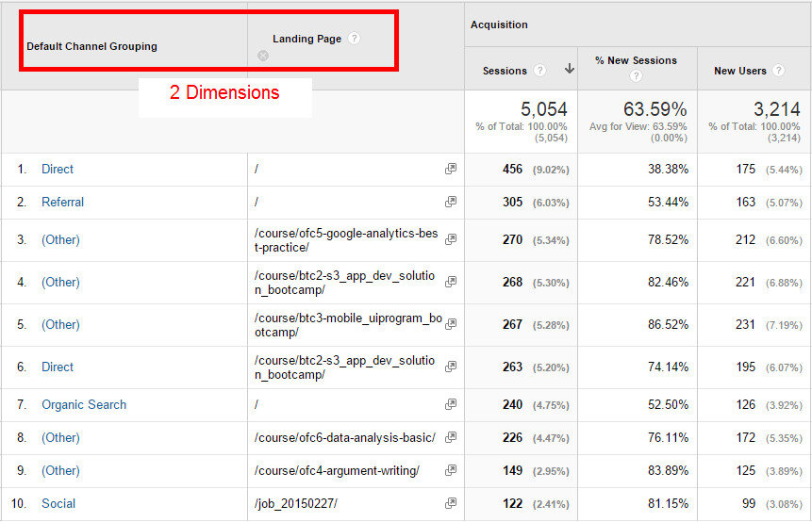Screen dimensions: 812x522
Task: Click the Default Channel Grouping column header
Action: point(91,46)
